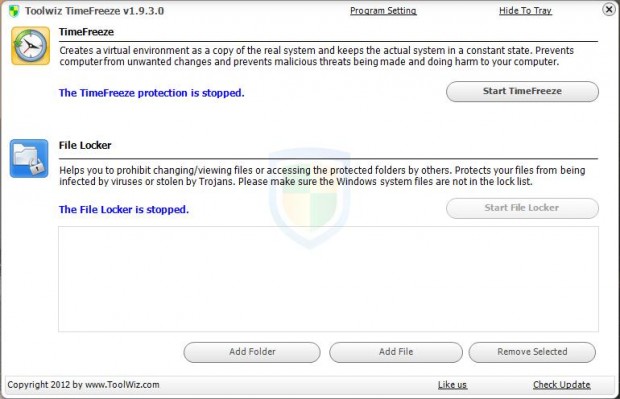Click 'The File Locker is stopped.' status
Viewport: 620px width, 399px height.
(124, 210)
